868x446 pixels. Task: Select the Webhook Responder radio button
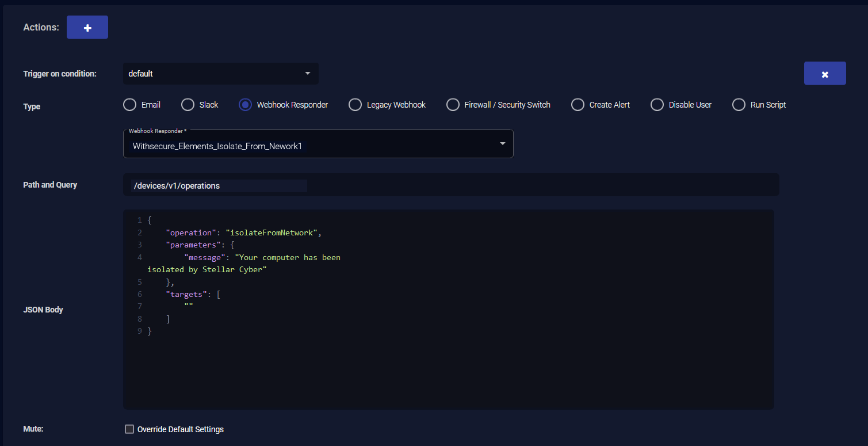[x=245, y=105]
